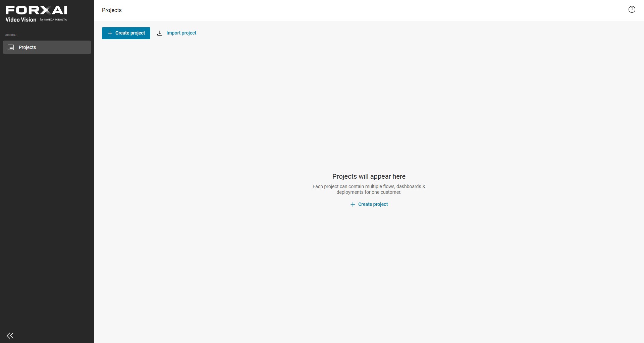The height and width of the screenshot is (343, 644).
Task: Click the centered Create project link
Action: pos(369,205)
